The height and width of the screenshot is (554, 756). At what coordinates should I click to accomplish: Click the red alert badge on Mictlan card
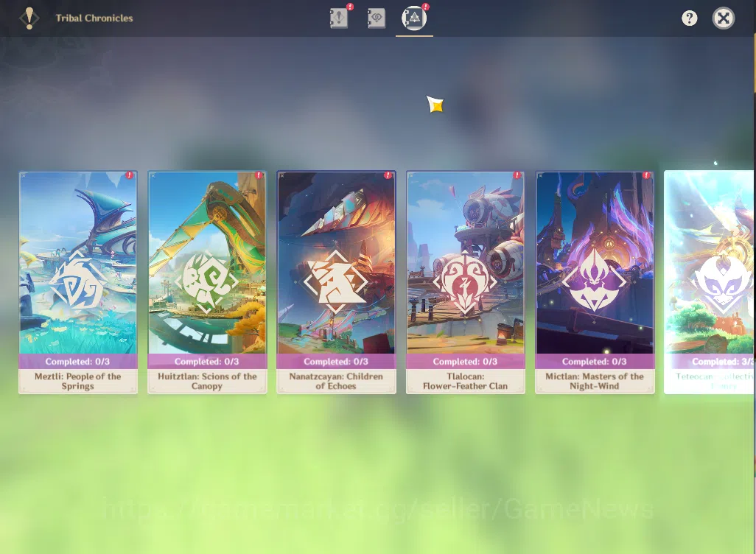646,175
